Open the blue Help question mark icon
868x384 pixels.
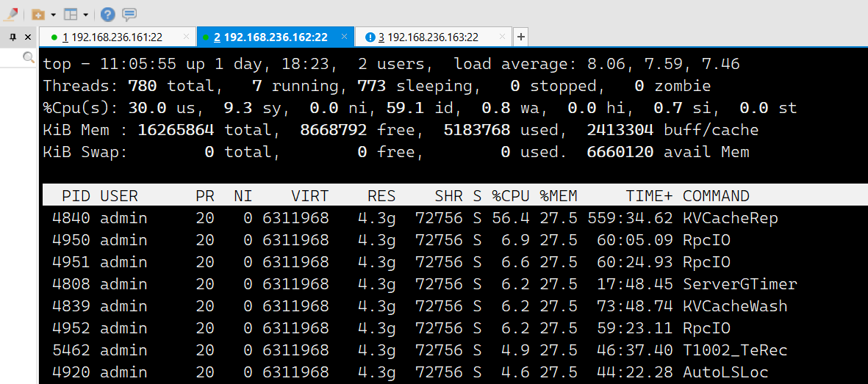(108, 15)
